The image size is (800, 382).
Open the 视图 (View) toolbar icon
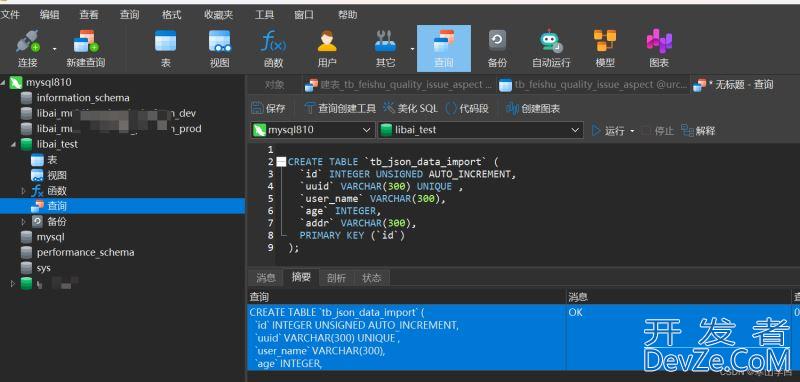click(x=219, y=49)
